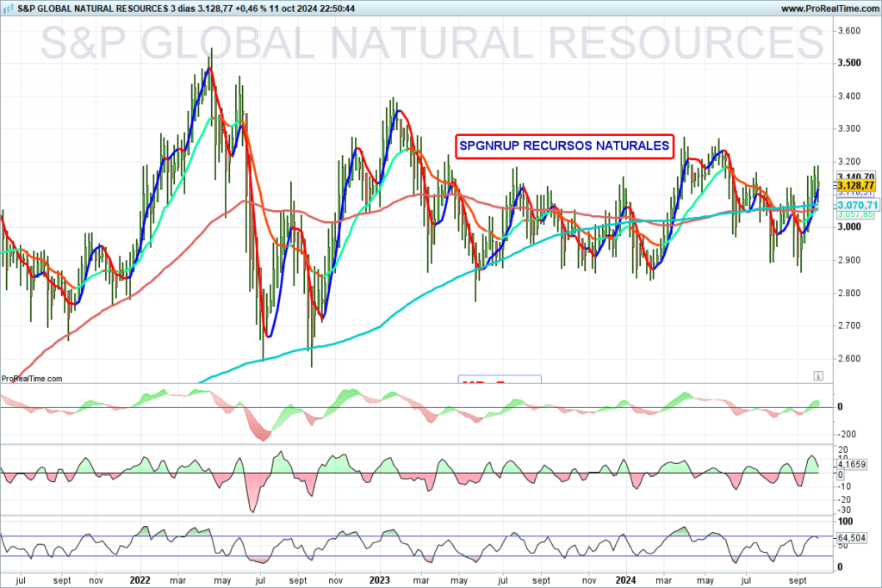The width and height of the screenshot is (882, 588).
Task: Open the chart info 'i' icon
Action: point(818,375)
